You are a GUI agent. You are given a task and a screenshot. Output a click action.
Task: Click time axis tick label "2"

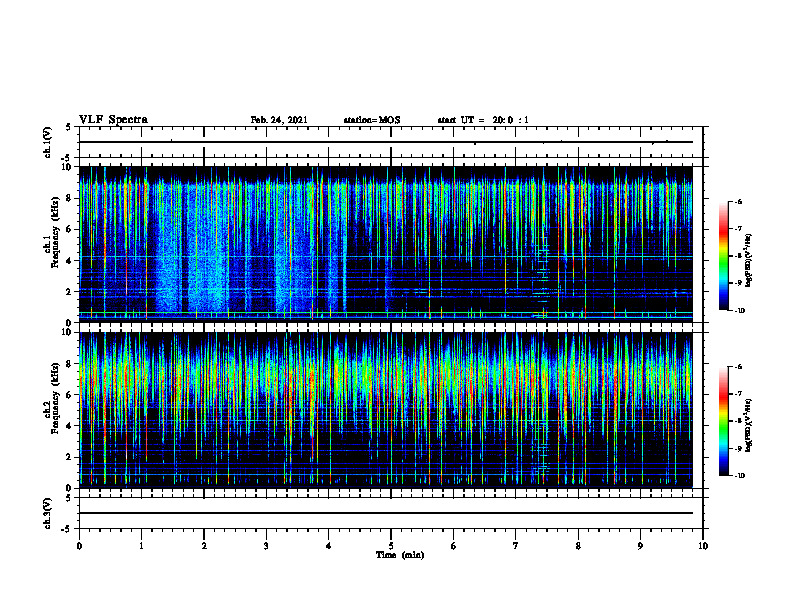[x=204, y=546]
